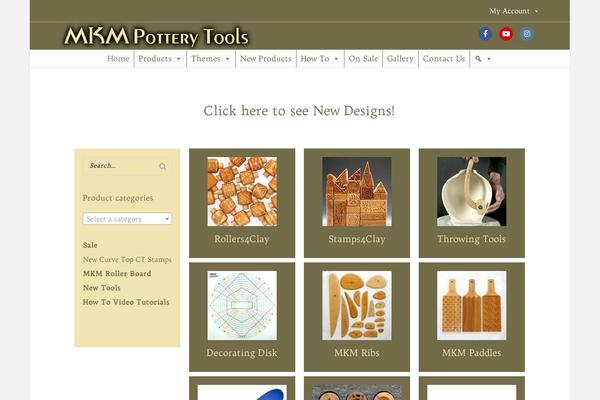This screenshot has width=600, height=400.
Task: Click the Themes menu label
Action: [x=206, y=59]
